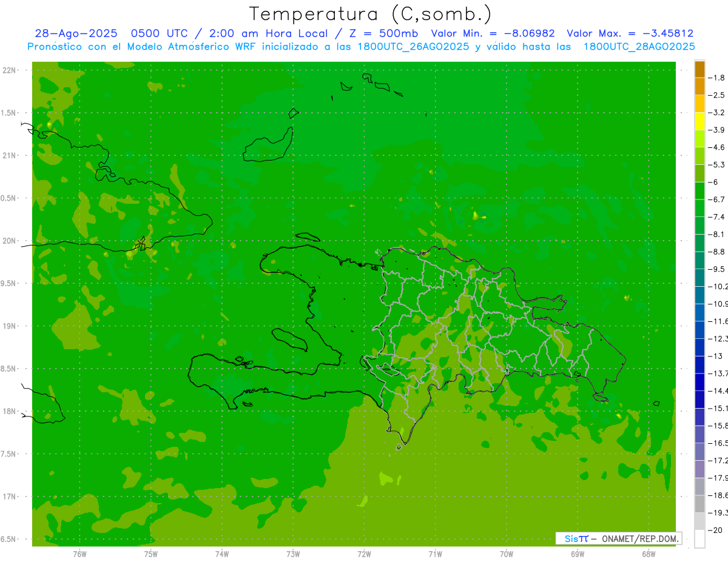Click the '21N' latitude label

9,155
